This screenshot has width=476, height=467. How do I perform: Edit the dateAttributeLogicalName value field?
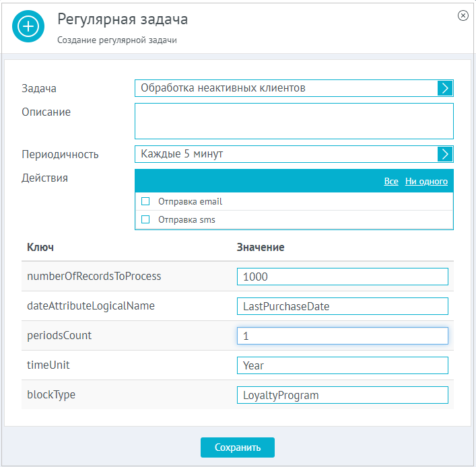coord(343,306)
